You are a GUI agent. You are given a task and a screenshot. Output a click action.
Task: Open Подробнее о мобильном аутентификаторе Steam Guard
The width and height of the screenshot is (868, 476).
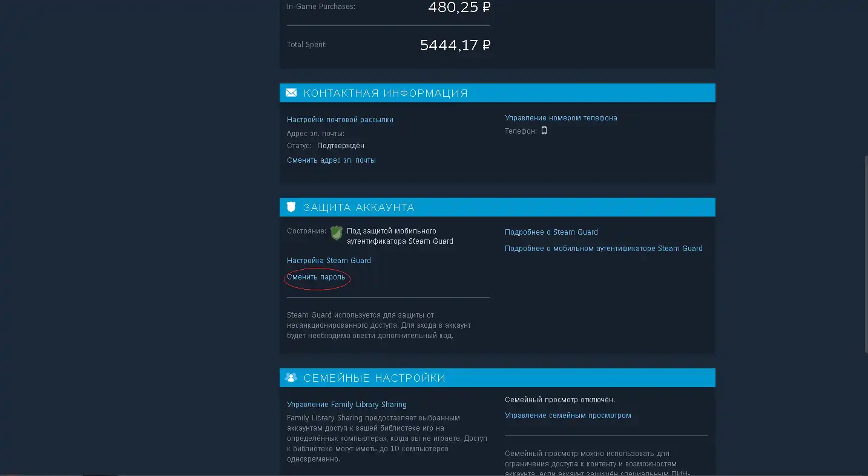pyautogui.click(x=603, y=249)
